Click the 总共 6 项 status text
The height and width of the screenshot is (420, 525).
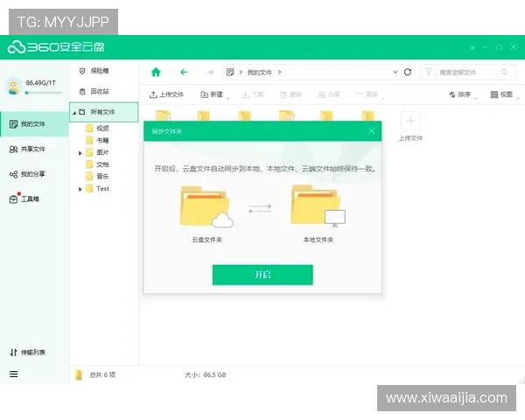(x=102, y=374)
